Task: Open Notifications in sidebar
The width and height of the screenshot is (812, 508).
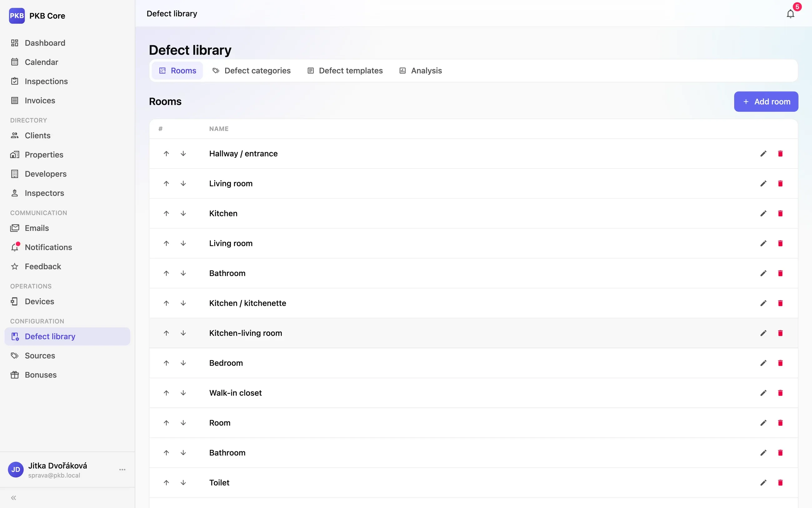Action: click(x=67, y=247)
